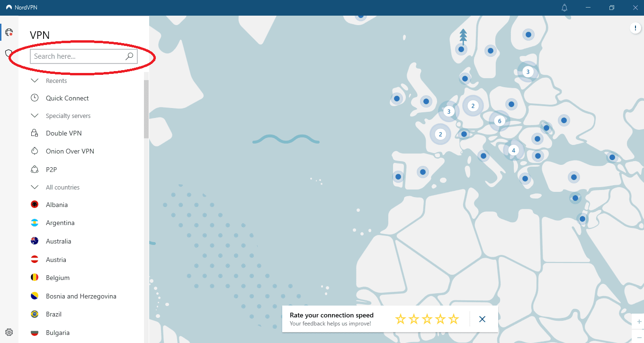The image size is (644, 343).
Task: Open the notifications bell icon
Action: pyautogui.click(x=564, y=8)
